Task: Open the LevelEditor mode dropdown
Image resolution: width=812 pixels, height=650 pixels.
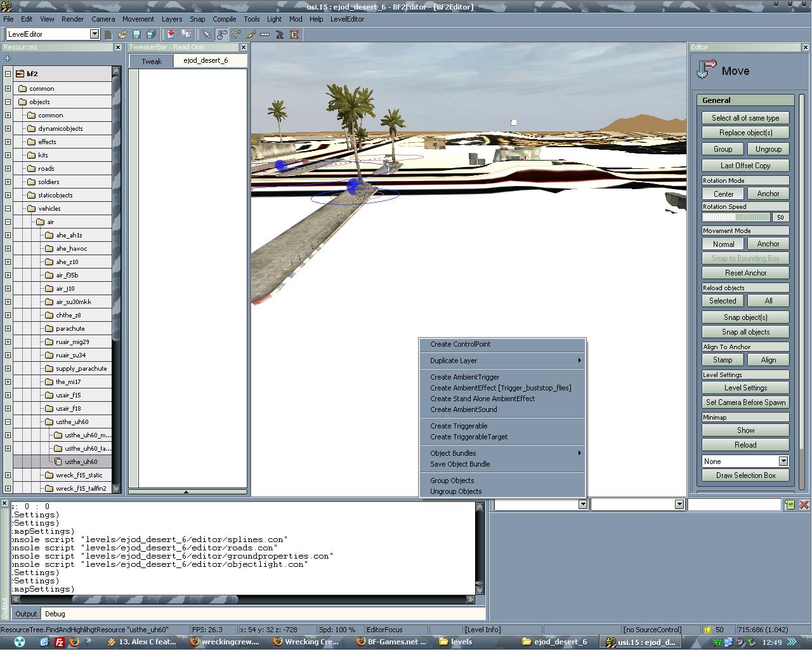Action: (95, 34)
